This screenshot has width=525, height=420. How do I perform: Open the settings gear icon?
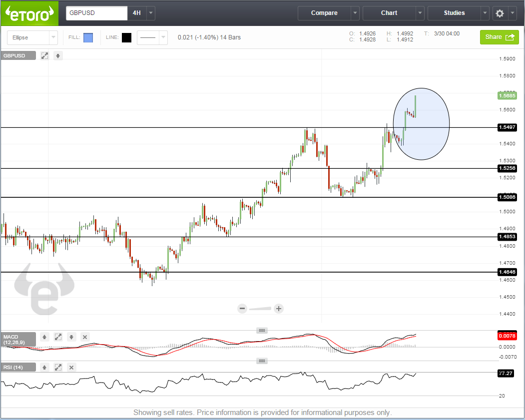500,13
